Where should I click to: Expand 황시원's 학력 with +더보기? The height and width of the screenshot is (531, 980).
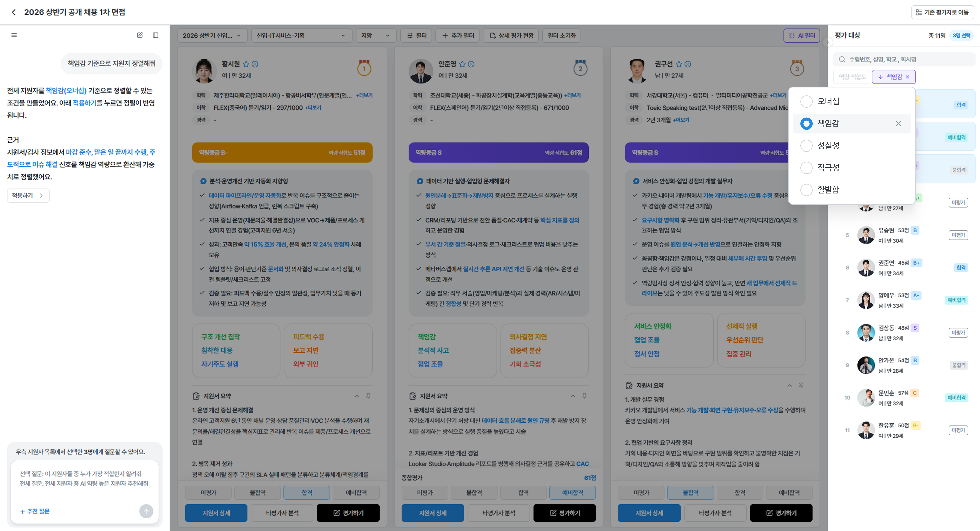pyautogui.click(x=364, y=95)
